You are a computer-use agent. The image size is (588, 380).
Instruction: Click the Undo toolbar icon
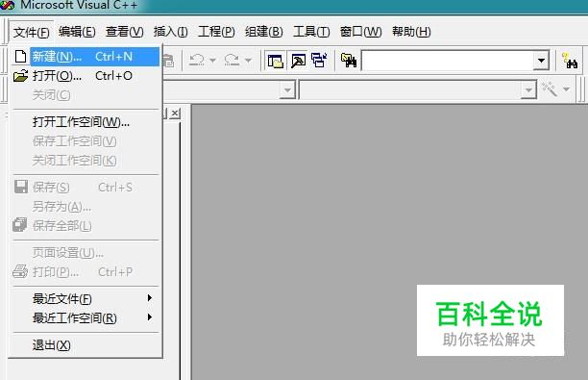pyautogui.click(x=197, y=60)
